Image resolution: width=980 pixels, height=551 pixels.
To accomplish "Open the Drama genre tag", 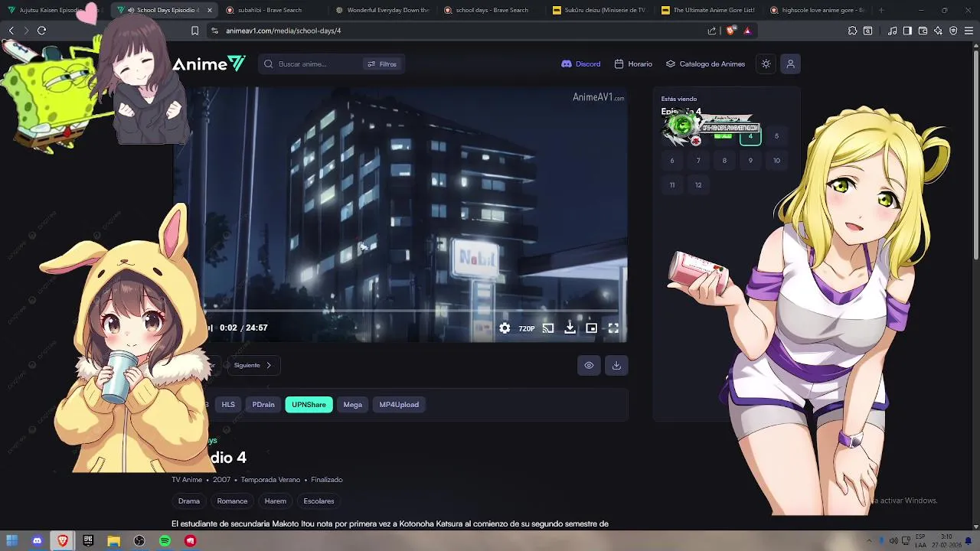I will [189, 501].
